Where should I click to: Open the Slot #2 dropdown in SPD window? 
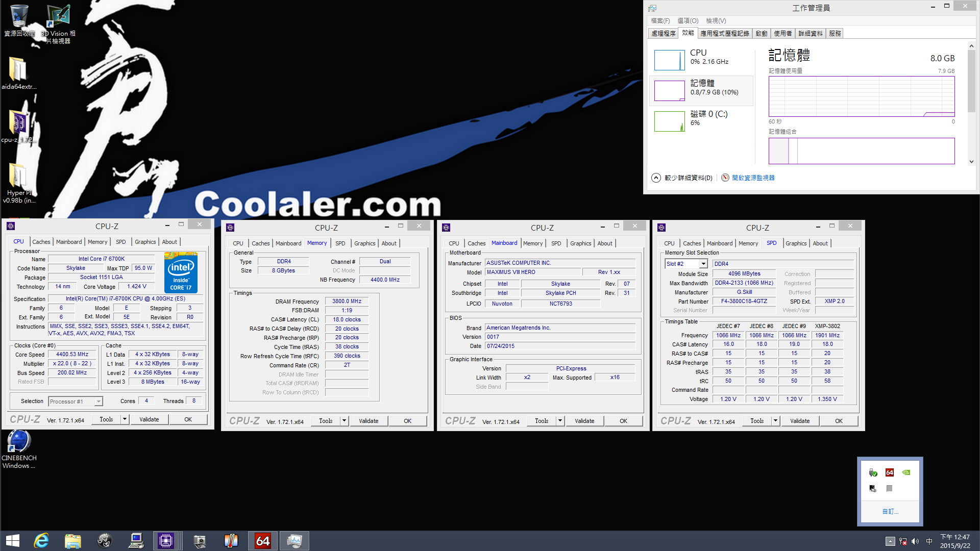(703, 264)
